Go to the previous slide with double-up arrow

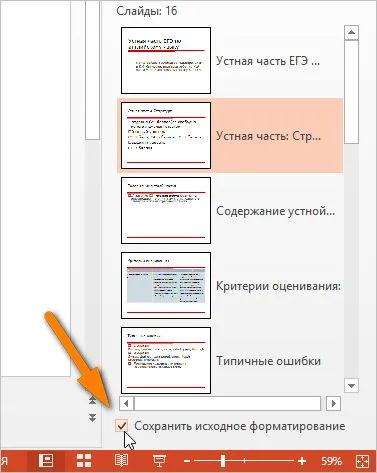tap(92, 401)
